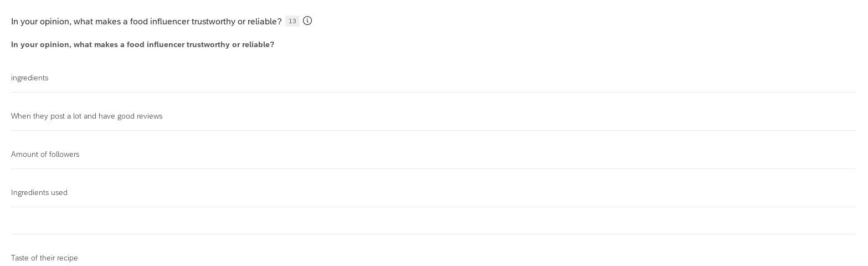Select the question title at the top
This screenshot has height=266, width=868.
click(x=146, y=22)
